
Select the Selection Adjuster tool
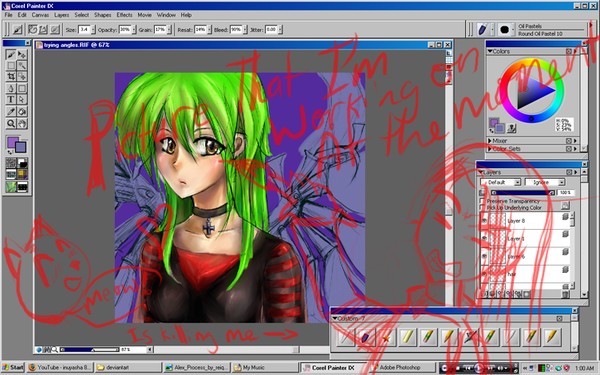point(22,77)
